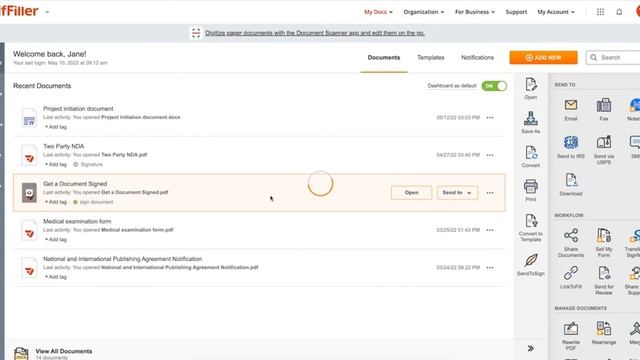Image resolution: width=640 pixels, height=360 pixels.
Task: Click the SendToSign feather icon
Action: (x=531, y=260)
